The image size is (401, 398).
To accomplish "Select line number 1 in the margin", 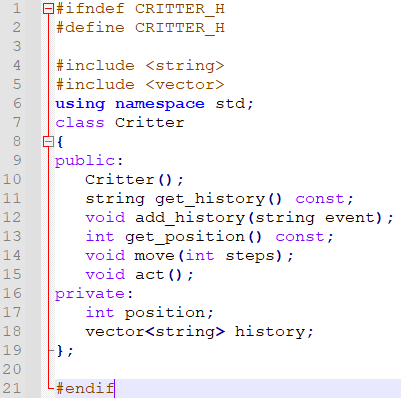I will coord(17,8).
